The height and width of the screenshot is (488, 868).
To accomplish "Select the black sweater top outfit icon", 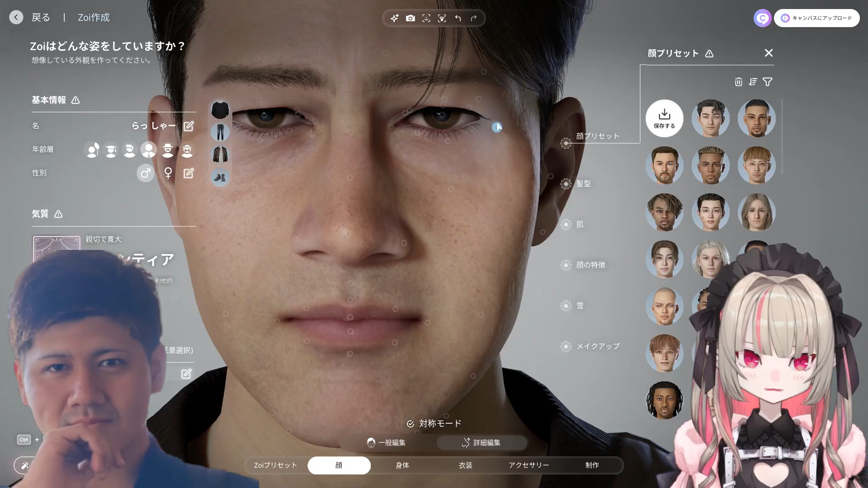I will (220, 110).
